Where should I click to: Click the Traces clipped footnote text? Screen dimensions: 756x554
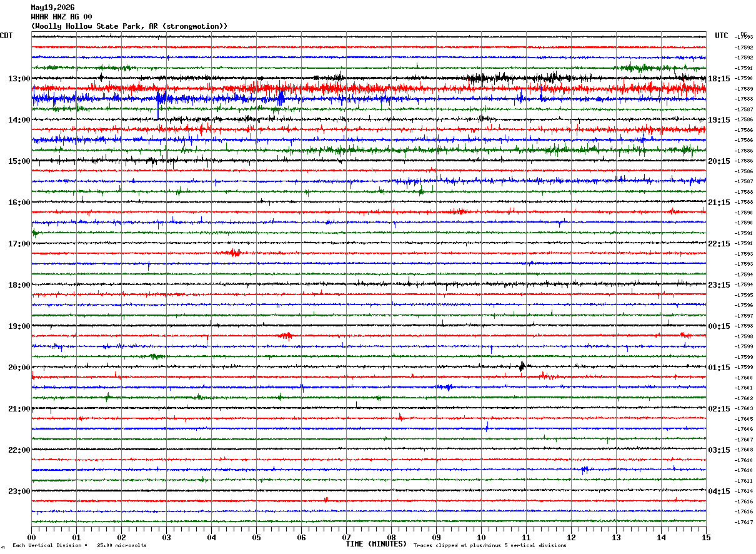[x=490, y=545]
